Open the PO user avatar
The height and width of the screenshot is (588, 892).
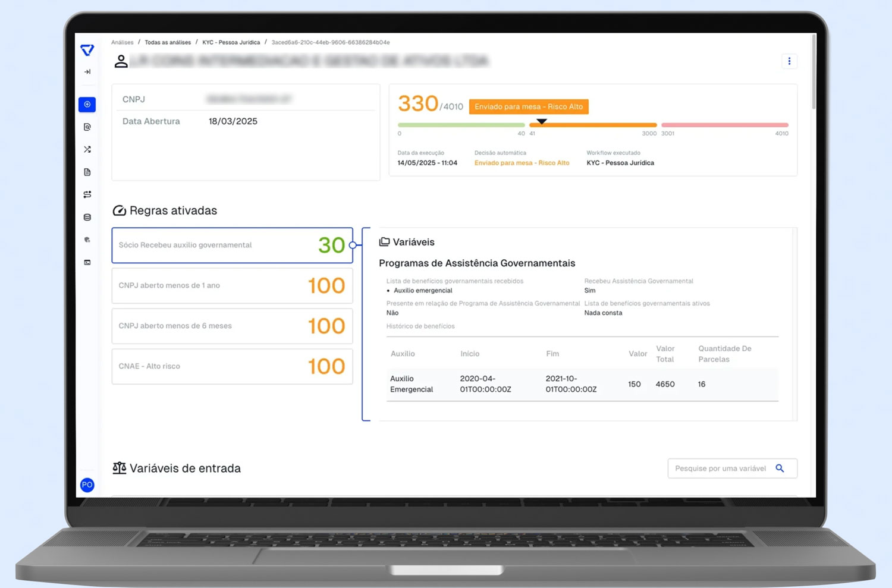pyautogui.click(x=87, y=485)
